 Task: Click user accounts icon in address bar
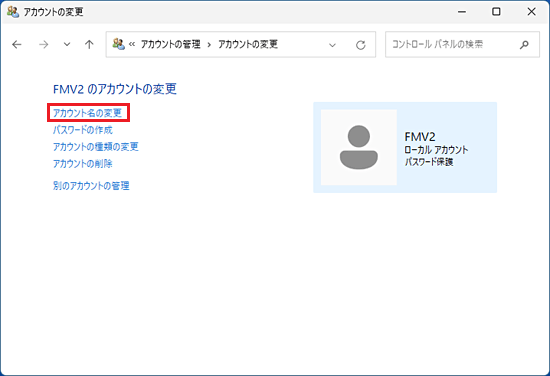tap(119, 44)
